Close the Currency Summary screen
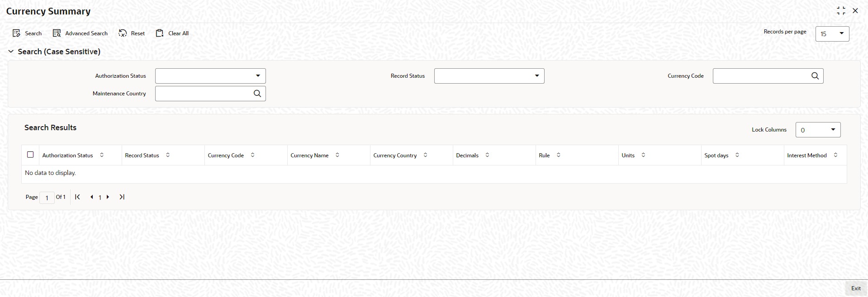This screenshot has width=868, height=297. 855,11
